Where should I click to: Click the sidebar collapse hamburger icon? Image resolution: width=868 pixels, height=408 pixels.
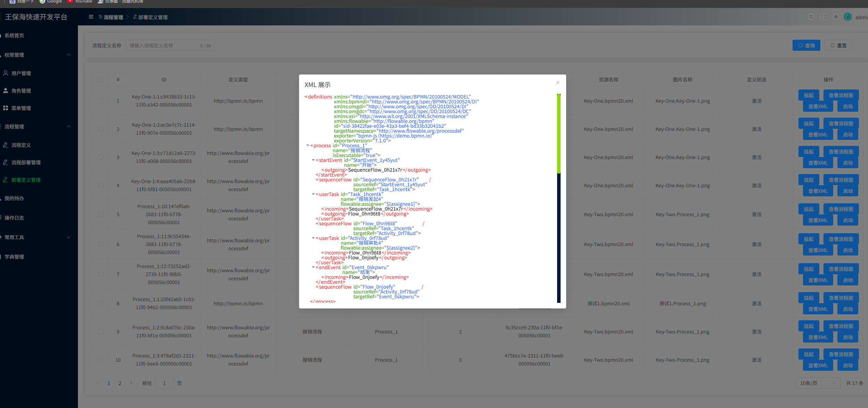point(91,17)
